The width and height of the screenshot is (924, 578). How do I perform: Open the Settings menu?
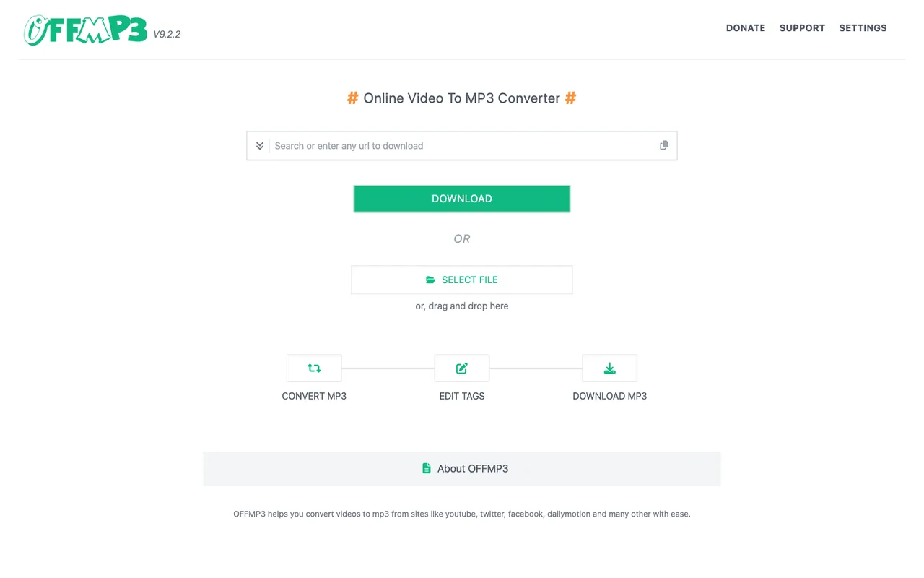863,28
